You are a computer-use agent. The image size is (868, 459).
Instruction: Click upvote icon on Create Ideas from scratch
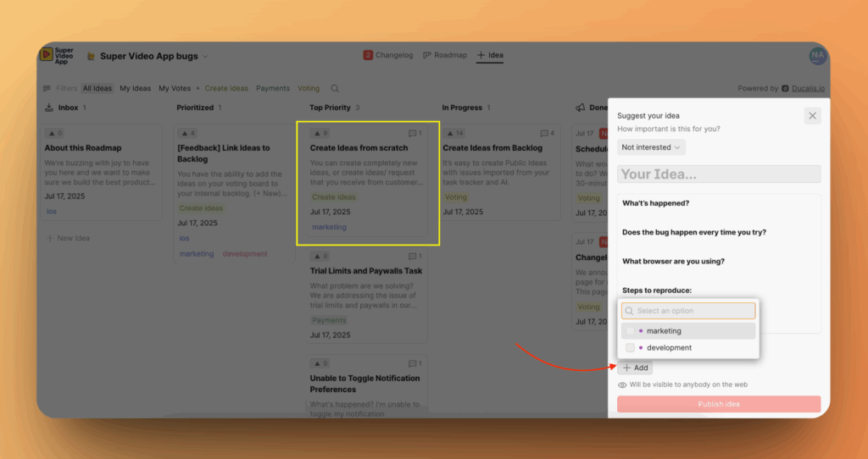point(317,134)
